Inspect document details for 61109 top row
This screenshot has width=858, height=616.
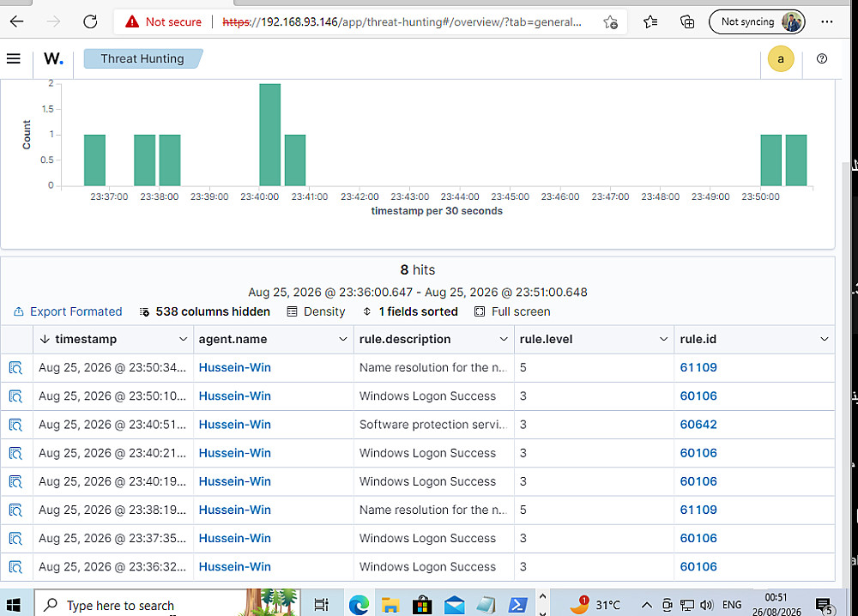pos(15,368)
